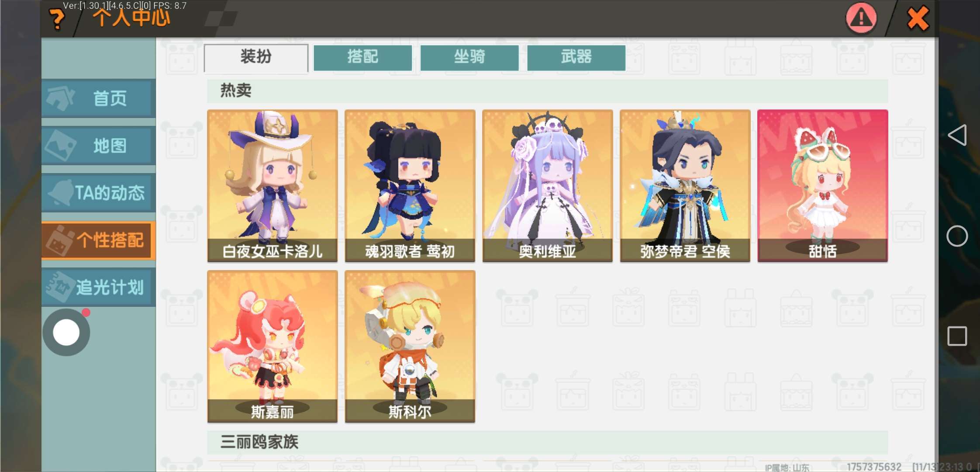980x472 pixels.
Task: Choose the 白夜女巫卡洛儿 skin card
Action: pos(273,186)
